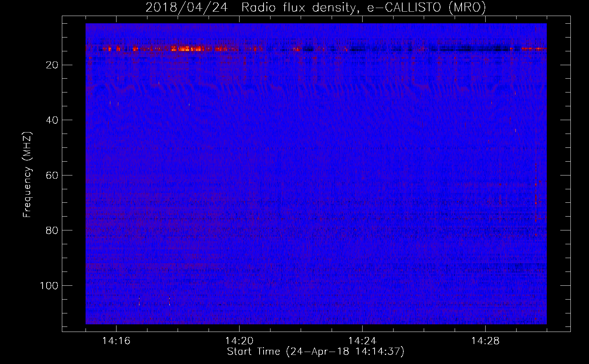Click the 20 MHz frequency tick label
The width and height of the screenshot is (589, 364).
(52, 65)
